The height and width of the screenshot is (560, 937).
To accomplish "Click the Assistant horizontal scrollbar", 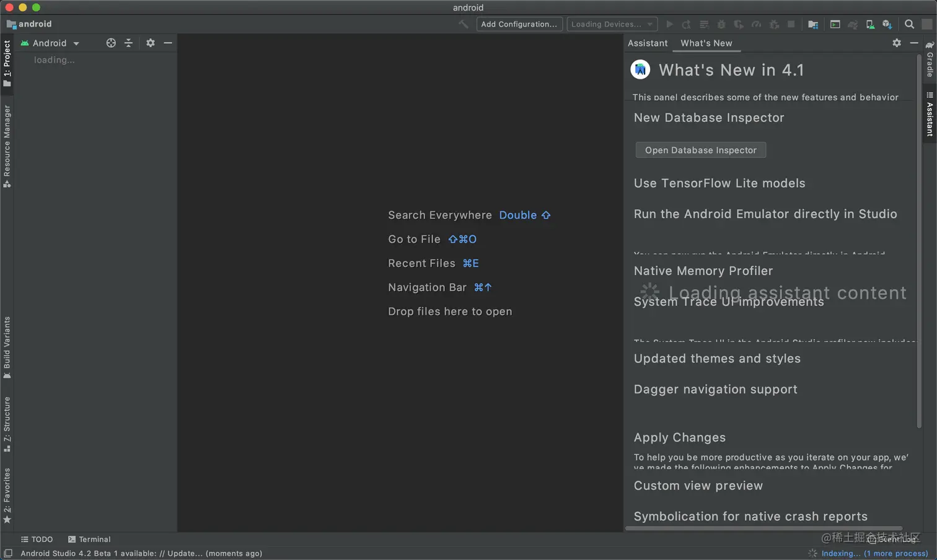I will (x=763, y=528).
